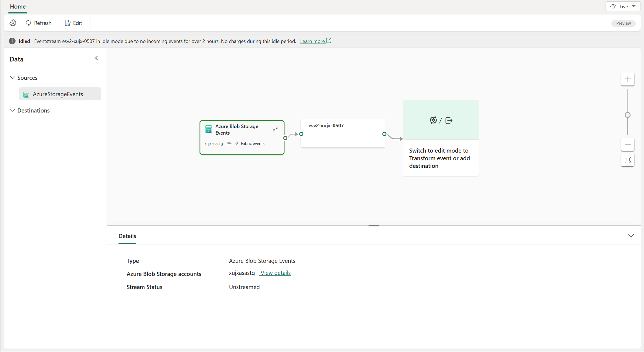
Task: Click the esv2-xujx-0507 input connector
Action: click(x=301, y=134)
